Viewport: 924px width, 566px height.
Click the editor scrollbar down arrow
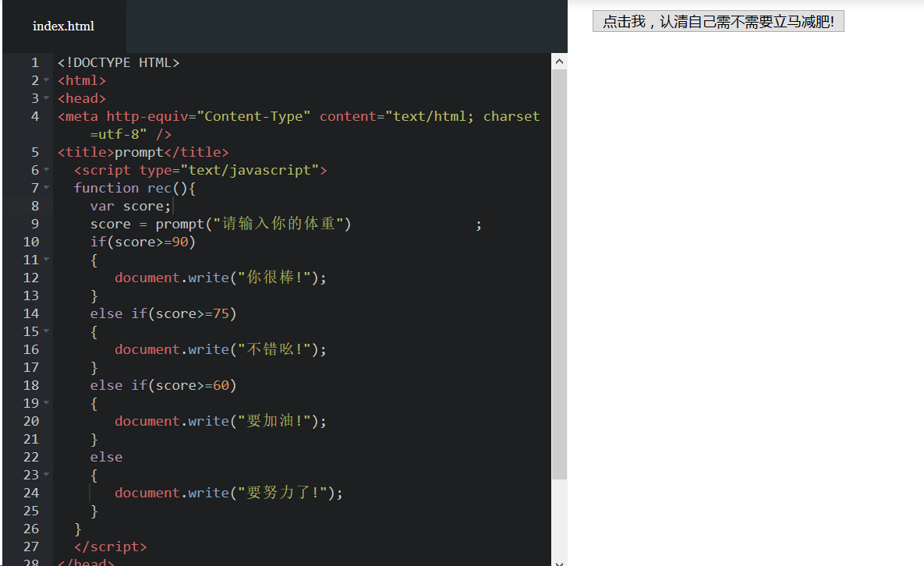559,563
